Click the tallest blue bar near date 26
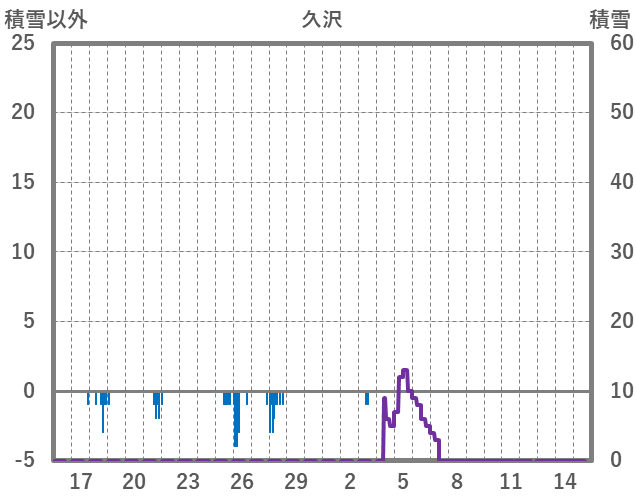The image size is (636, 501). pyautogui.click(x=236, y=418)
